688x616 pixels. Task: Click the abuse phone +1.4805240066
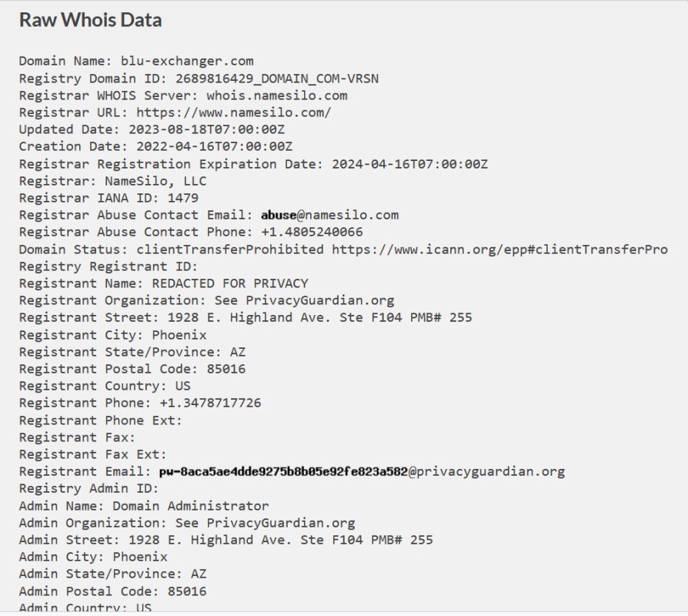pyautogui.click(x=312, y=233)
